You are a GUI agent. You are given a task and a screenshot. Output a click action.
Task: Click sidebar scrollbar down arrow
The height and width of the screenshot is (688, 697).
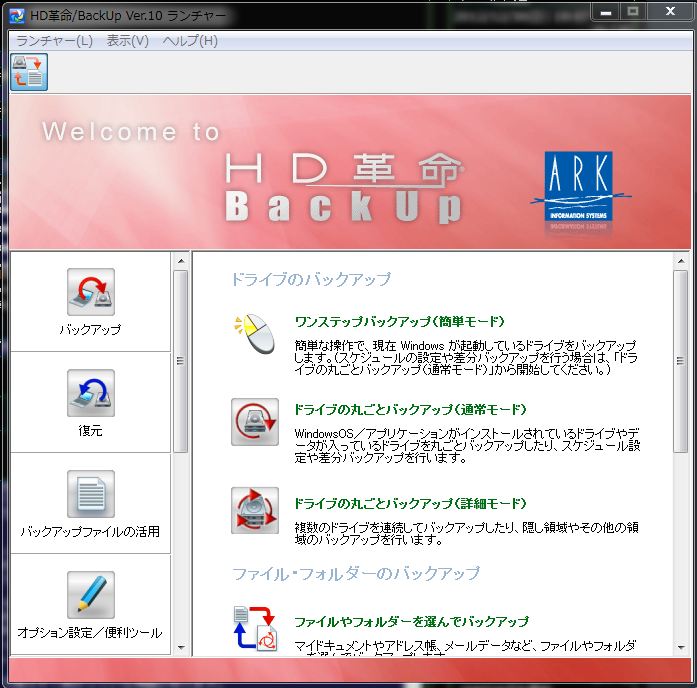point(181,647)
